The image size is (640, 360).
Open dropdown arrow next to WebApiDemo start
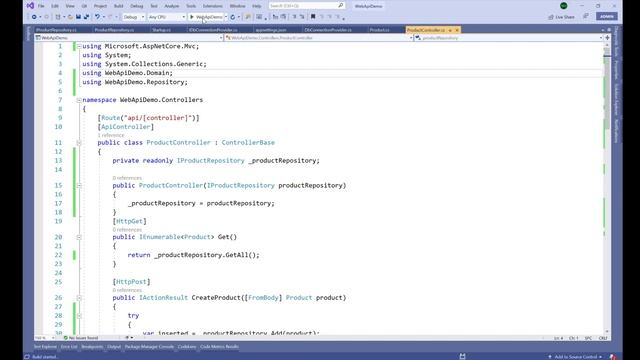point(226,17)
